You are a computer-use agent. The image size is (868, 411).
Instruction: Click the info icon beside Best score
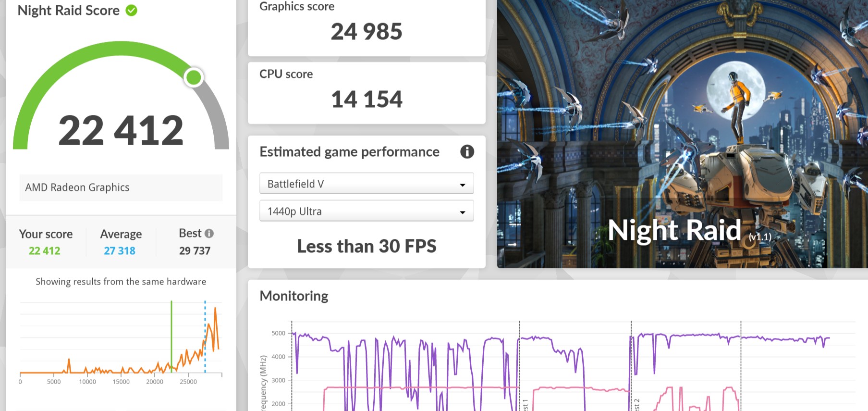[209, 234]
